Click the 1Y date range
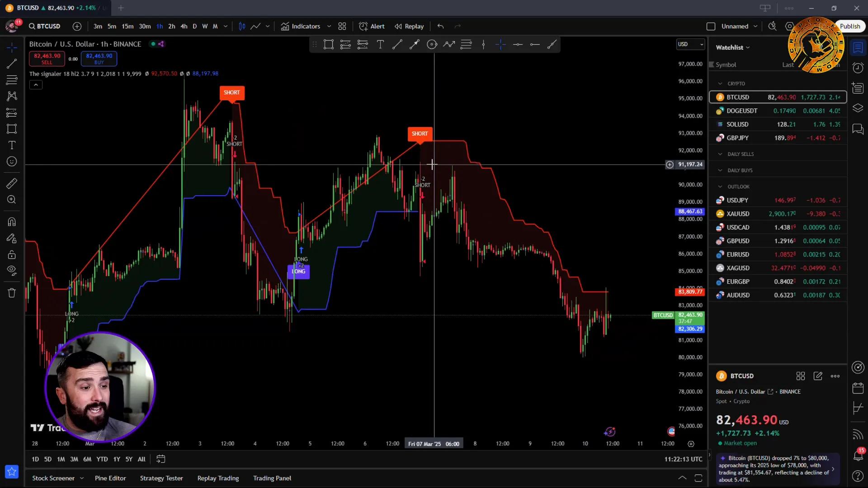This screenshot has width=868, height=488. click(x=117, y=459)
